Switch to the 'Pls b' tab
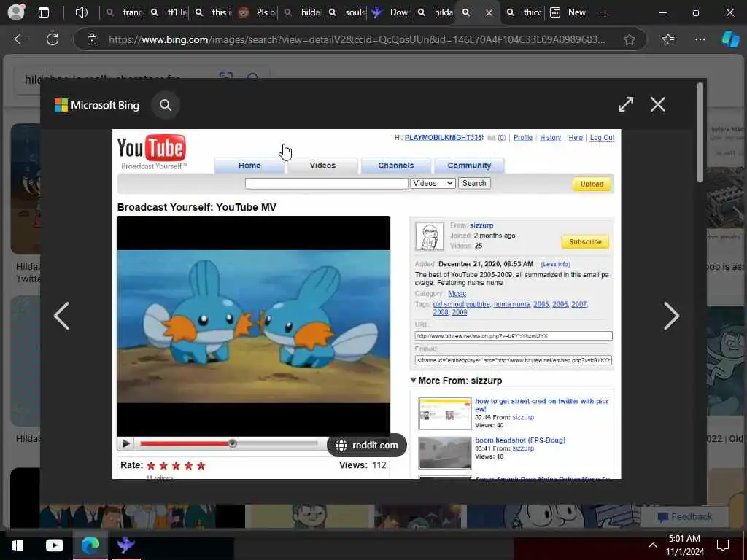Viewport: 747px width, 560px height. click(258, 12)
